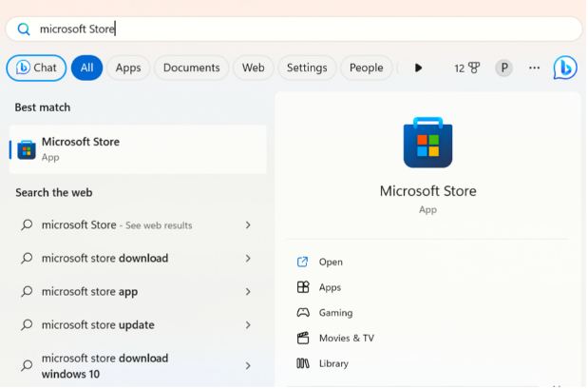Open the P account profile avatar
The image size is (588, 389).
coord(504,68)
